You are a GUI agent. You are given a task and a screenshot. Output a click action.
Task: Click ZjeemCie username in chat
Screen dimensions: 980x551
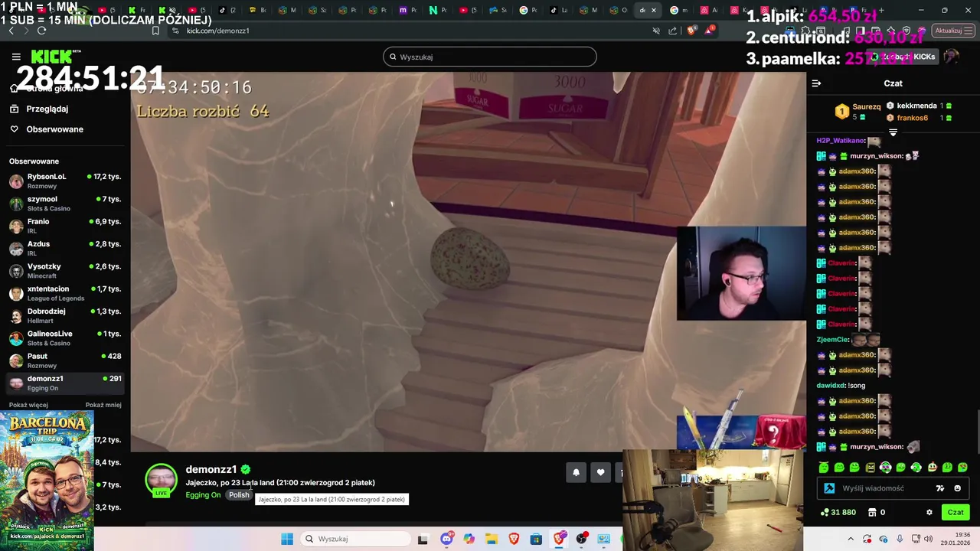[x=832, y=340]
